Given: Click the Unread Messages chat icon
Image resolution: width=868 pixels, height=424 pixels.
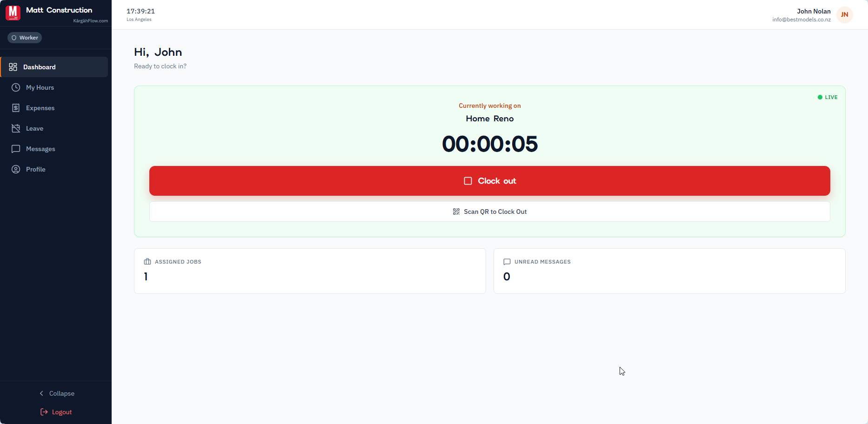Looking at the screenshot, I should click(507, 262).
